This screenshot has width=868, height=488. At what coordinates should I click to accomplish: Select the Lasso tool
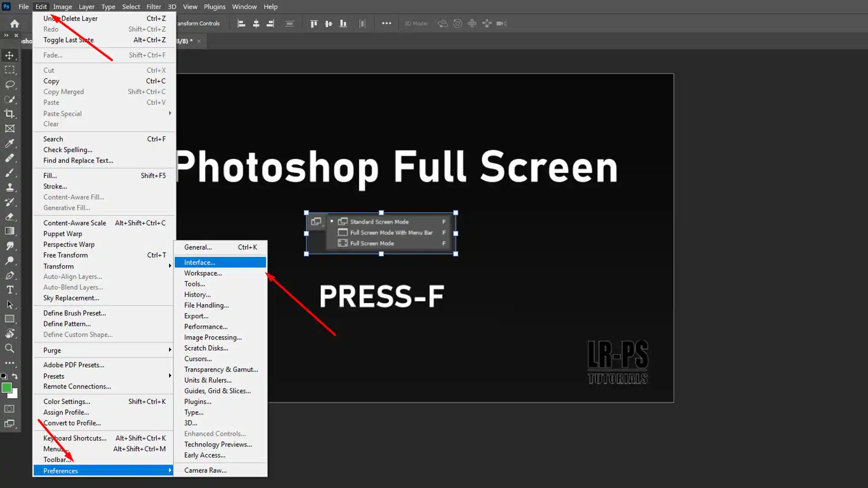[9, 84]
